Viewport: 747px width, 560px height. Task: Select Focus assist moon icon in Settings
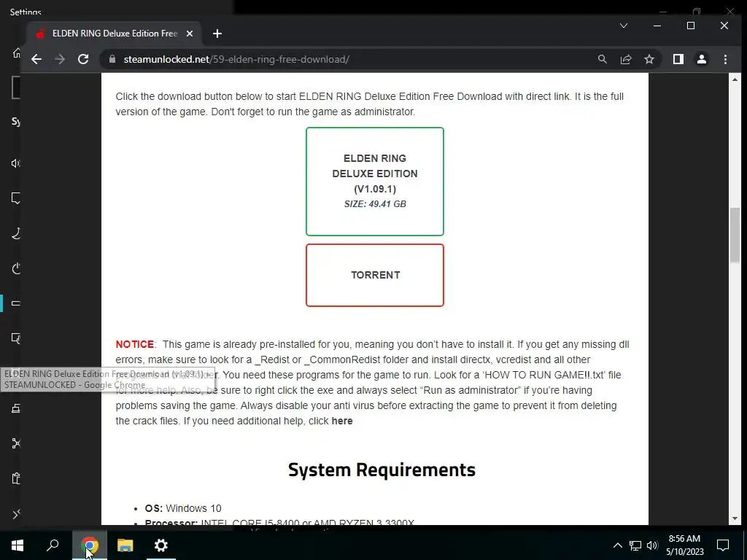click(x=16, y=233)
